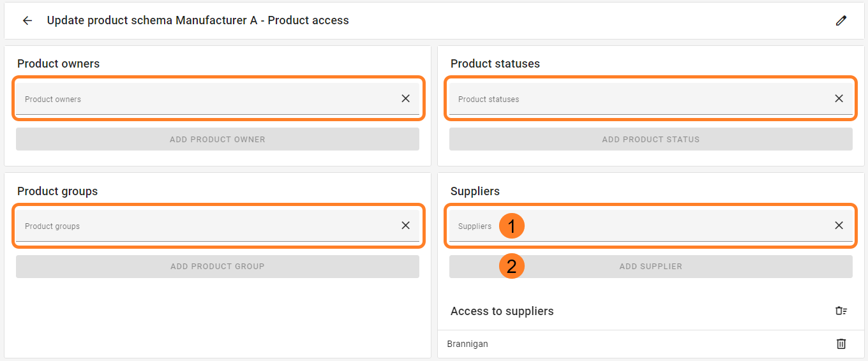Go back using the left arrow icon

(x=27, y=20)
